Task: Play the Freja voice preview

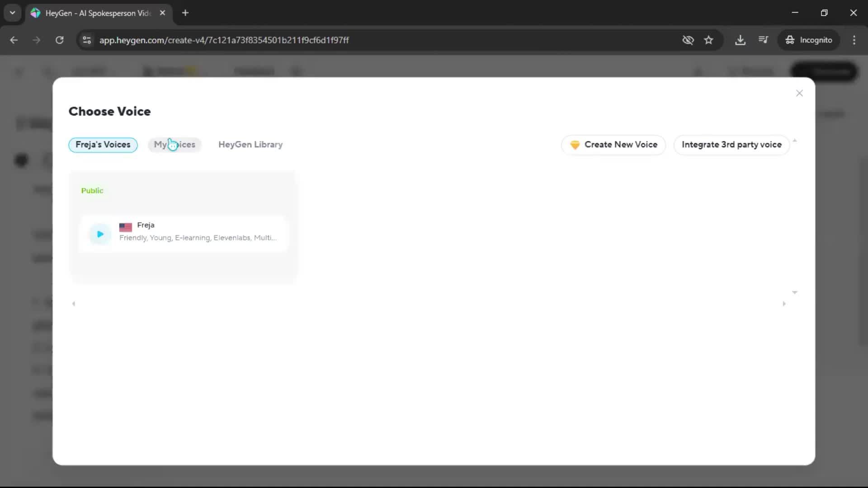Action: click(x=100, y=234)
